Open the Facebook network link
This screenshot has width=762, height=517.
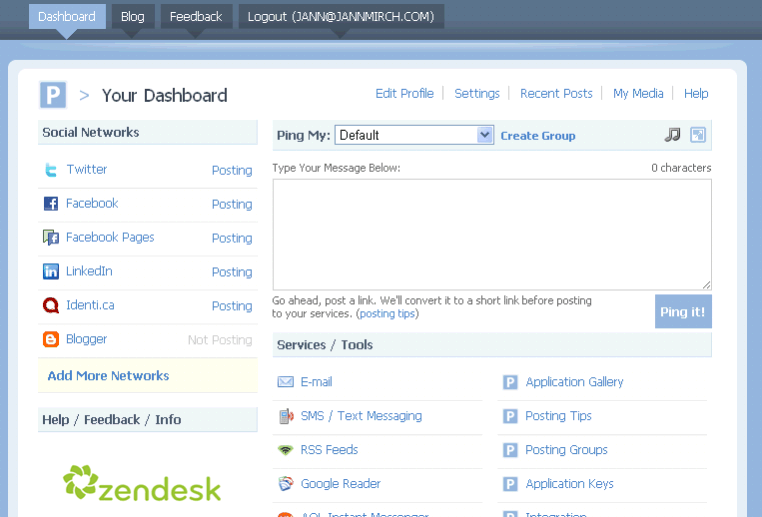point(92,203)
